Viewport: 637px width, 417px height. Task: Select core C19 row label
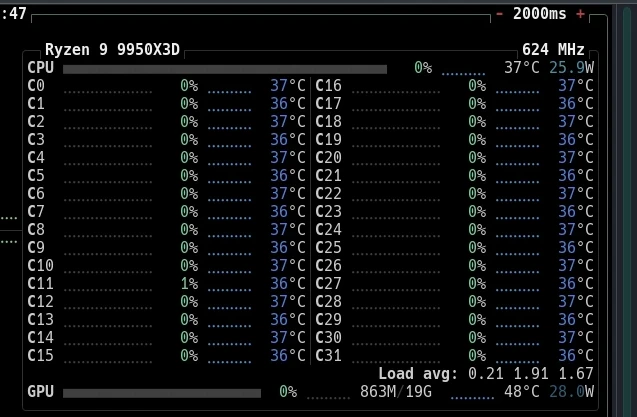[x=328, y=139]
